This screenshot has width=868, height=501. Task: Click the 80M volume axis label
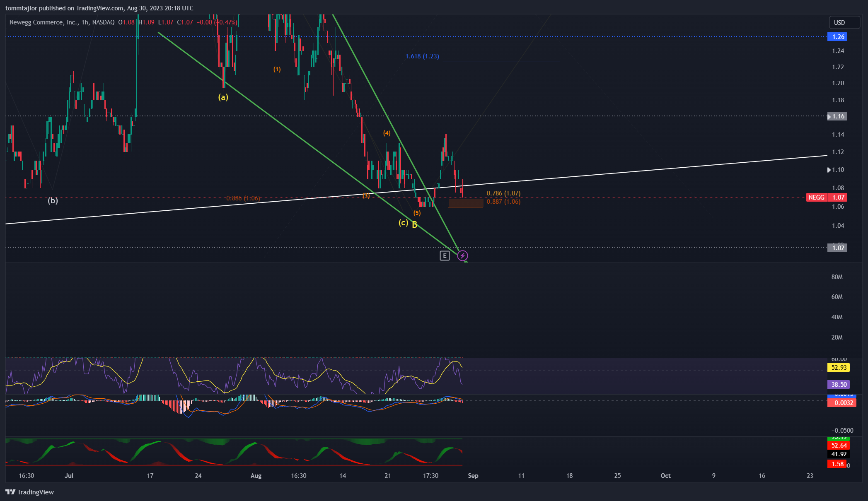(837, 277)
